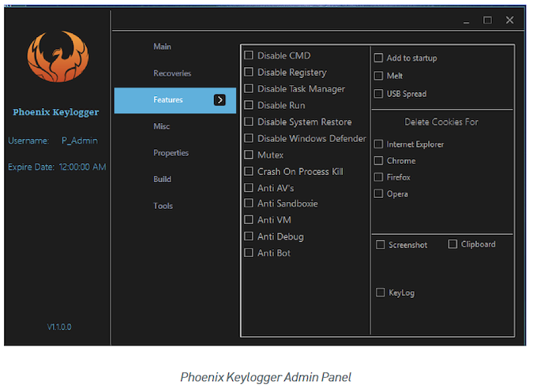Open the Properties tab
This screenshot has width=533, height=392.
click(x=171, y=153)
